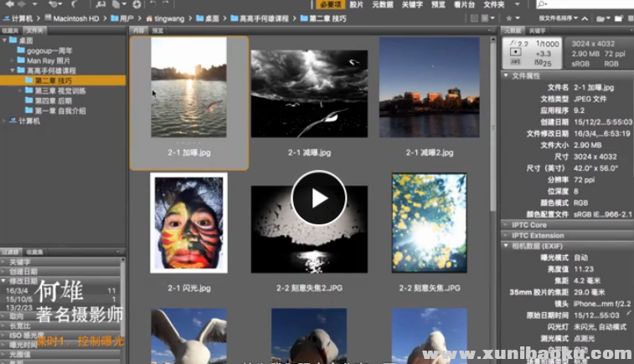Expand the 关键字 filter section
The width and height of the screenshot is (634, 364).
click(x=4, y=261)
